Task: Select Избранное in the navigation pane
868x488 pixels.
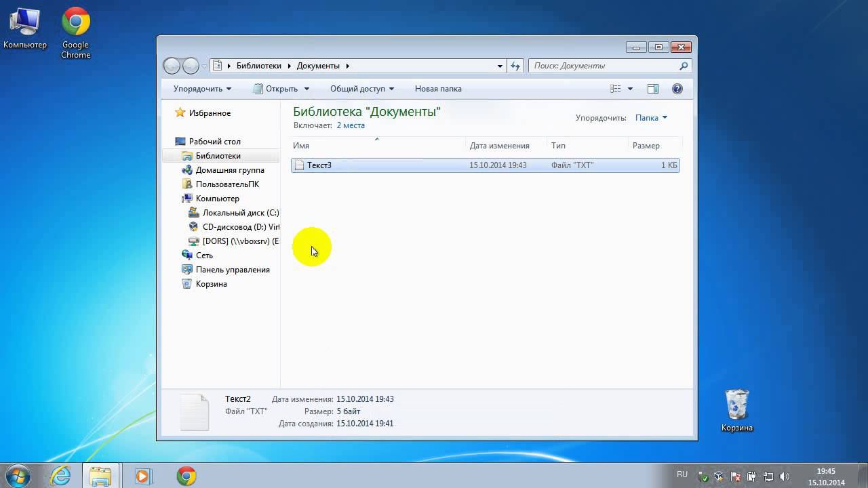Action: (210, 113)
